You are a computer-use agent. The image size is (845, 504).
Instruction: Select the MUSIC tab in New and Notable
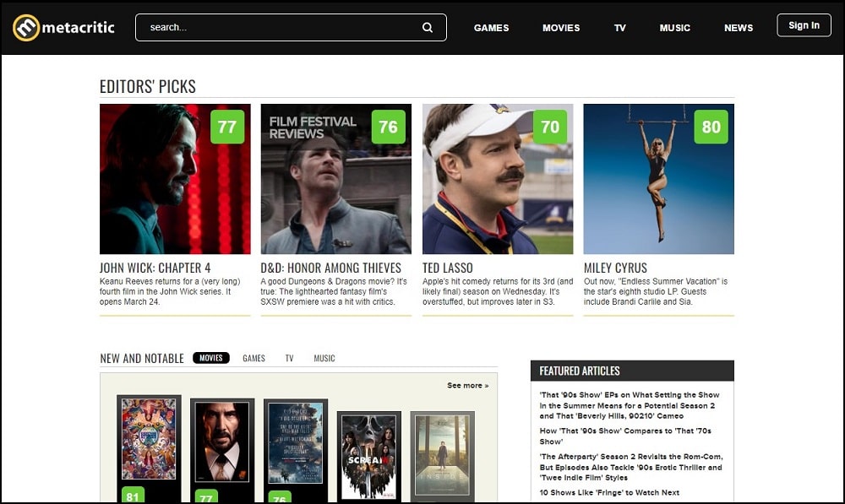[324, 358]
